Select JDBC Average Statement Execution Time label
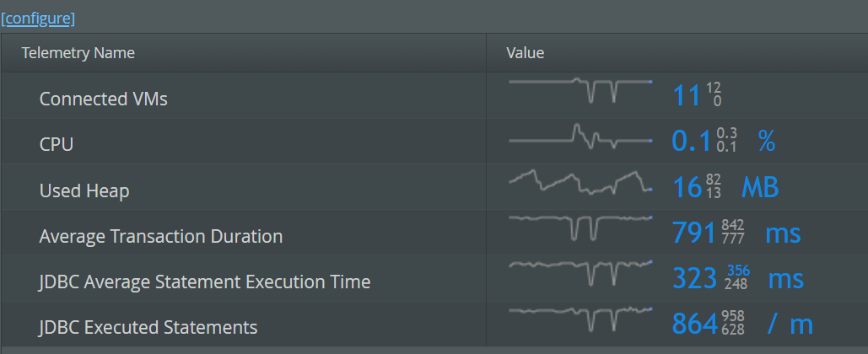Image resolution: width=868 pixels, height=354 pixels. [x=205, y=282]
